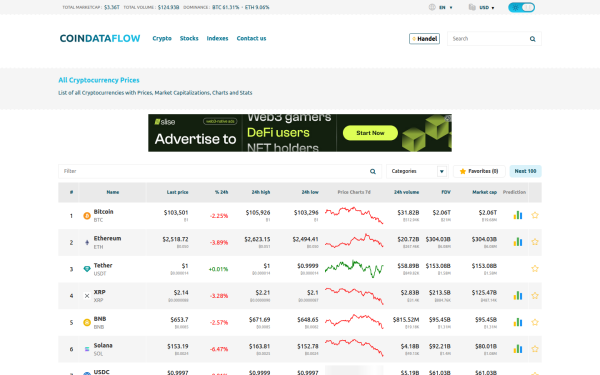Open Bitcoin prediction chart icon
This screenshot has height=375, width=600.
(x=518, y=215)
